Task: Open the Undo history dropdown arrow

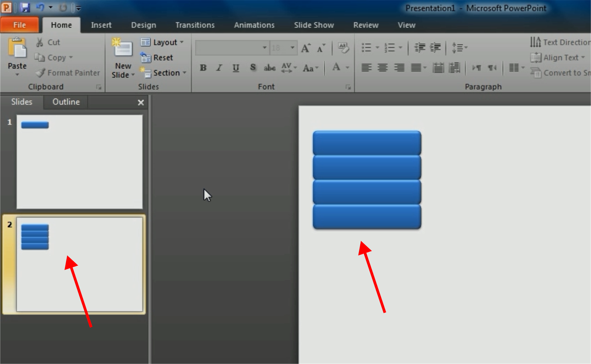Action: (x=51, y=7)
